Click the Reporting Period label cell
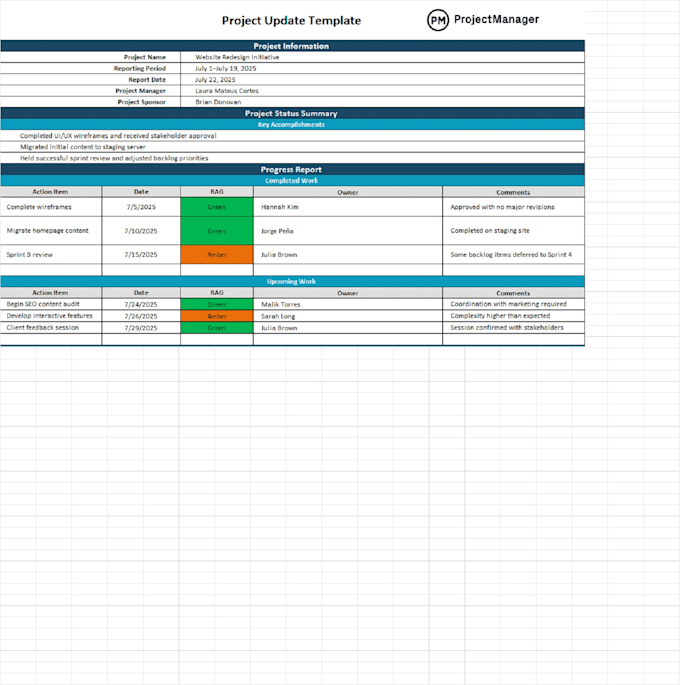 pyautogui.click(x=90, y=68)
